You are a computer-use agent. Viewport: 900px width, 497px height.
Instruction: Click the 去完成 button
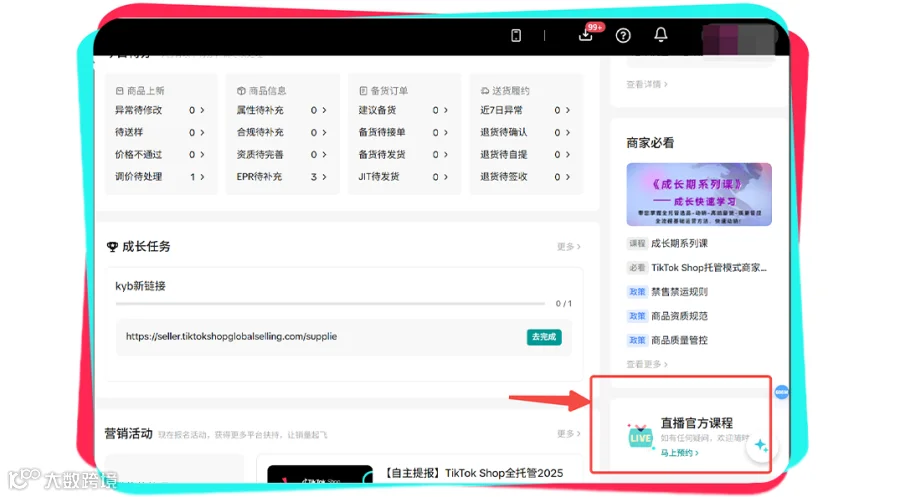(x=544, y=337)
